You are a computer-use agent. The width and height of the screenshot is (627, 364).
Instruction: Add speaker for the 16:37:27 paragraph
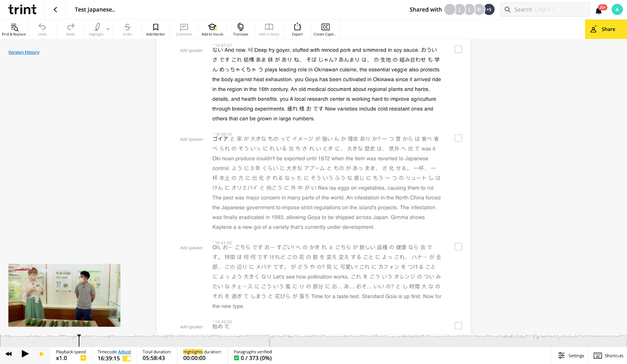[x=191, y=51]
